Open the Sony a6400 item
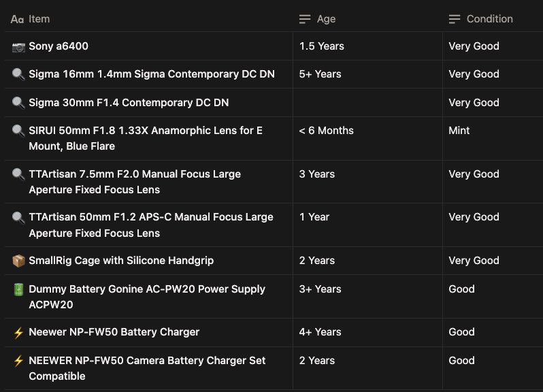This screenshot has width=543, height=392. pyautogui.click(x=59, y=46)
